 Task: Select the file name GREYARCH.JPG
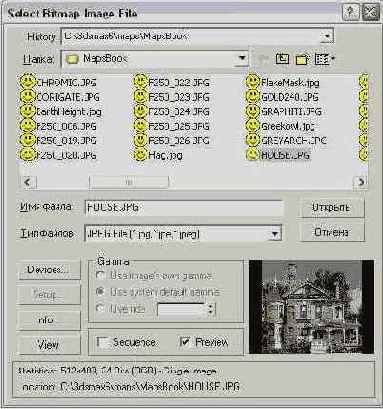coord(293,140)
